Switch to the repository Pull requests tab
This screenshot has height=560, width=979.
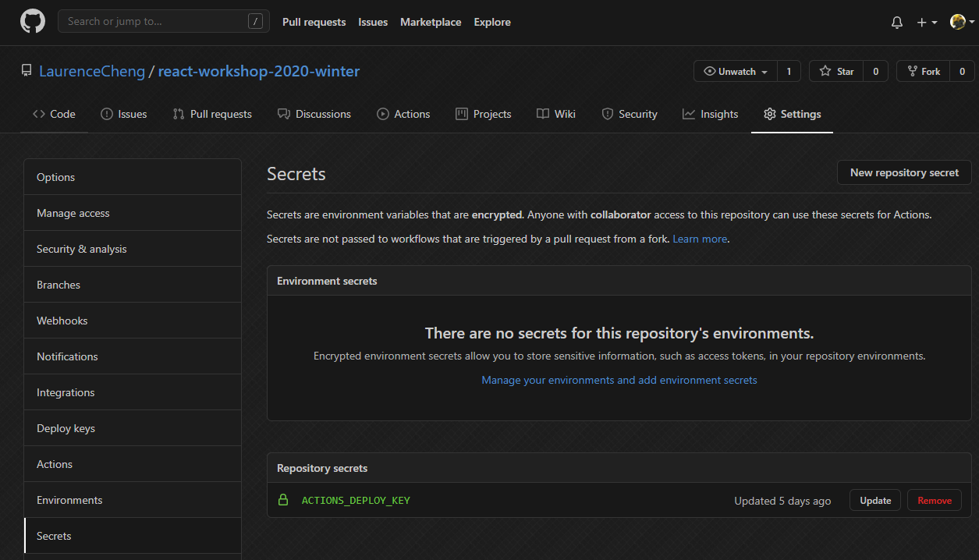212,114
